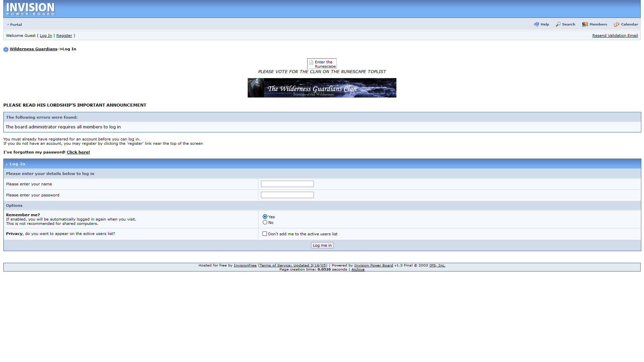The image size is (644, 362).
Task: Focus the name input field
Action: pos(287,184)
